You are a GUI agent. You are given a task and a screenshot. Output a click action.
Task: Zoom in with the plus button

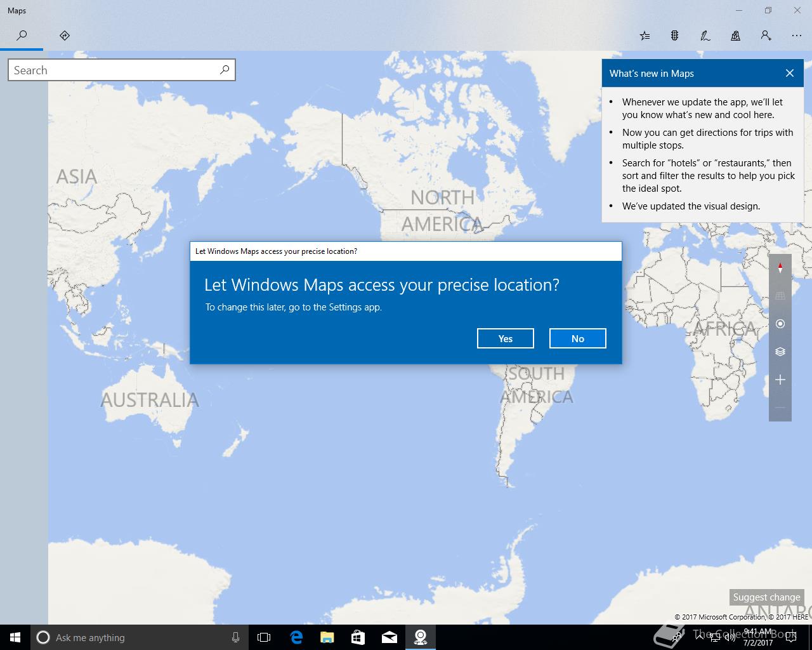point(780,380)
